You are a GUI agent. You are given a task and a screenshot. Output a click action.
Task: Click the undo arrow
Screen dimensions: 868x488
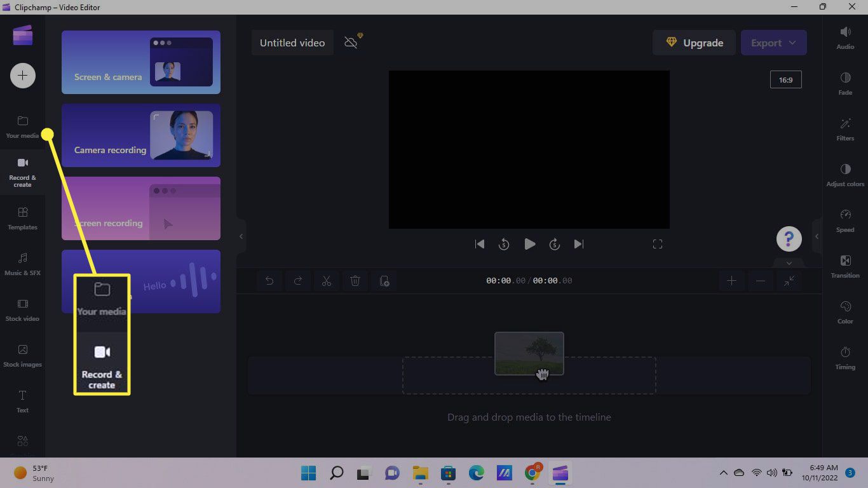point(269,281)
